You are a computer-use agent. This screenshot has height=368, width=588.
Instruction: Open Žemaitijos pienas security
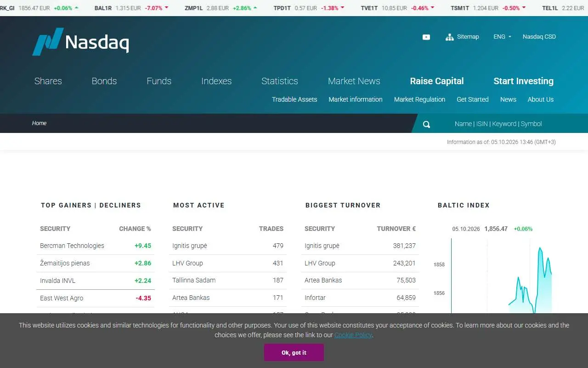(65, 263)
